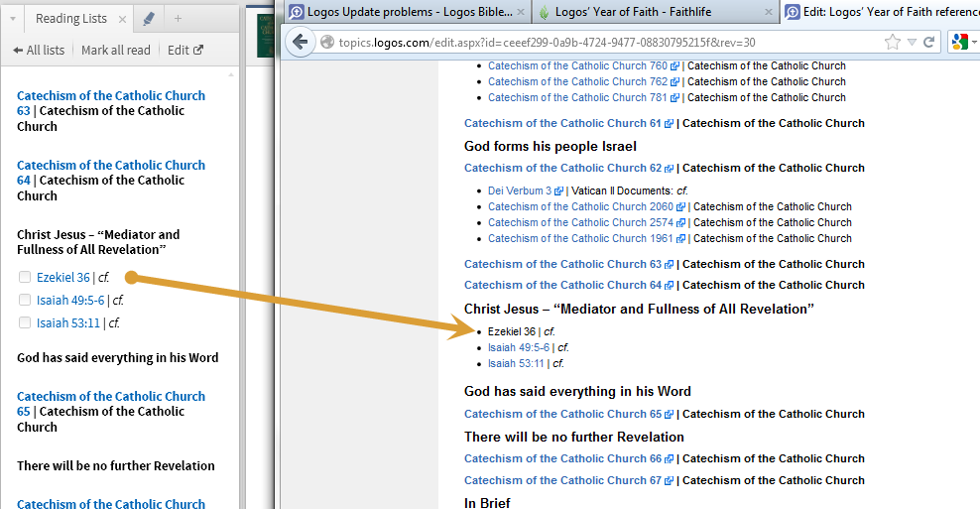Screen dimensions: 980x509
Task: Add a new panel tab with plus
Action: coord(179,19)
